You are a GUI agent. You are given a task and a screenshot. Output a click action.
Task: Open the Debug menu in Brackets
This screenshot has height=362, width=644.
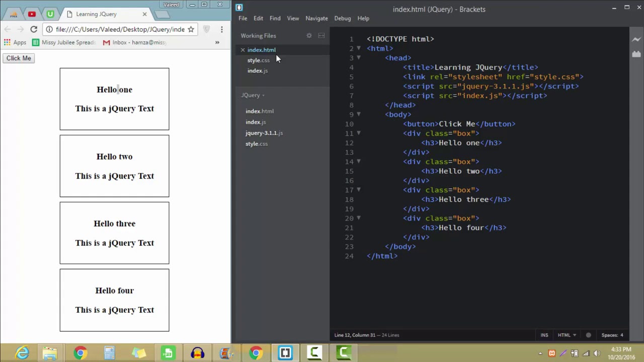click(342, 18)
